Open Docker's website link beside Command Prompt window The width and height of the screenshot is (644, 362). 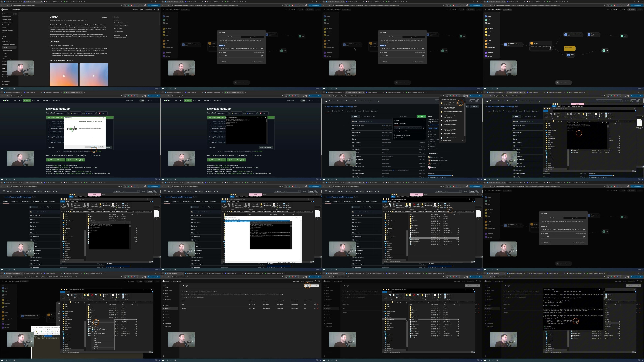point(258,151)
